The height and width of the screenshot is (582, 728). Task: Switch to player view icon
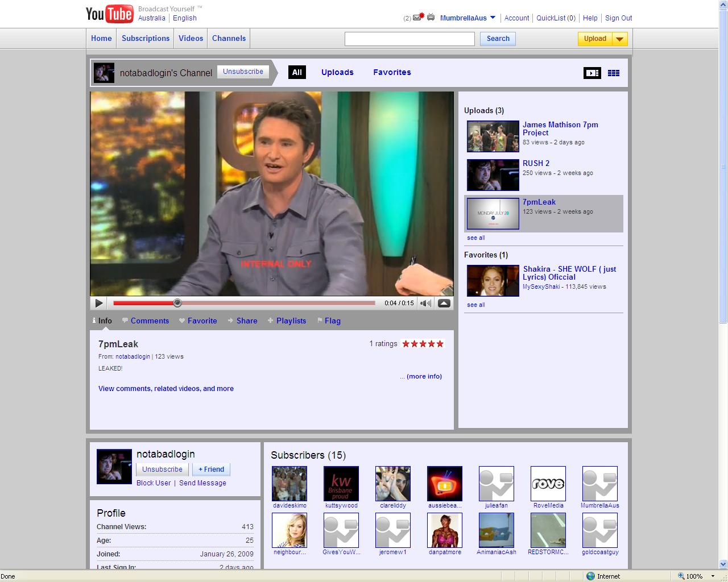(x=592, y=73)
